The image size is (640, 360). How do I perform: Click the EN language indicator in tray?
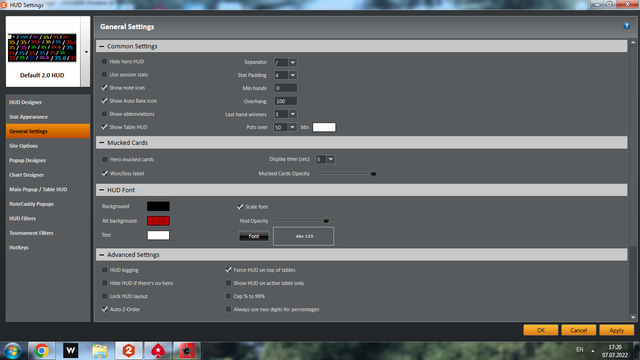(580, 350)
